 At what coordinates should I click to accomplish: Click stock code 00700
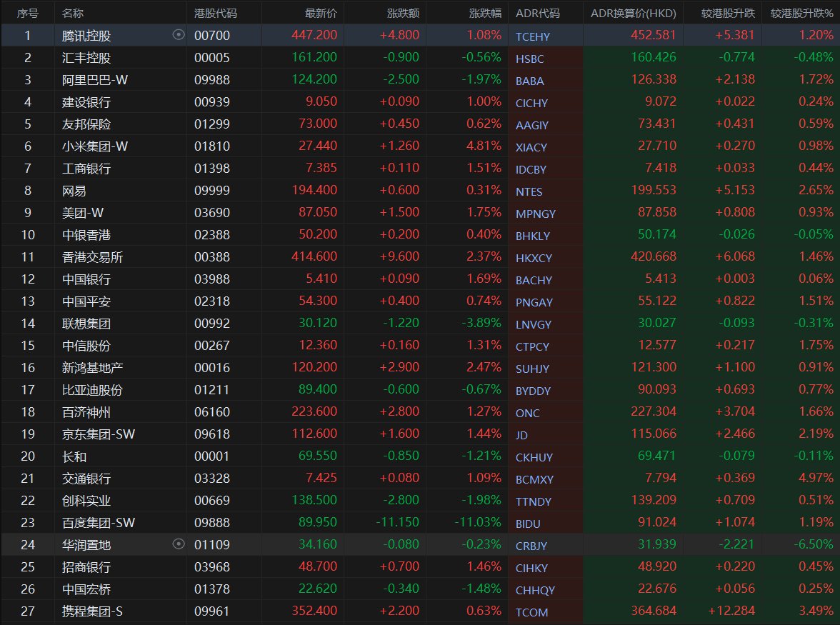pos(212,36)
